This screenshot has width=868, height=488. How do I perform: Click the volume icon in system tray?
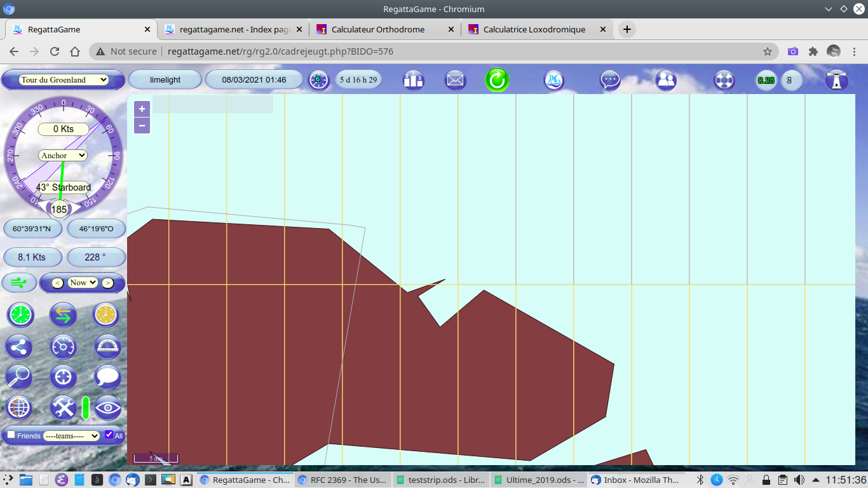click(799, 480)
